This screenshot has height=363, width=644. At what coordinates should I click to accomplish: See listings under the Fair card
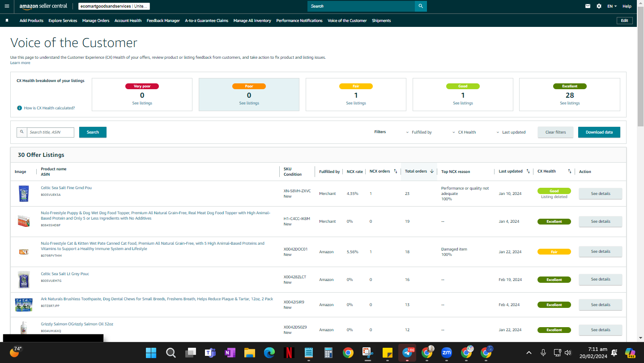356,103
